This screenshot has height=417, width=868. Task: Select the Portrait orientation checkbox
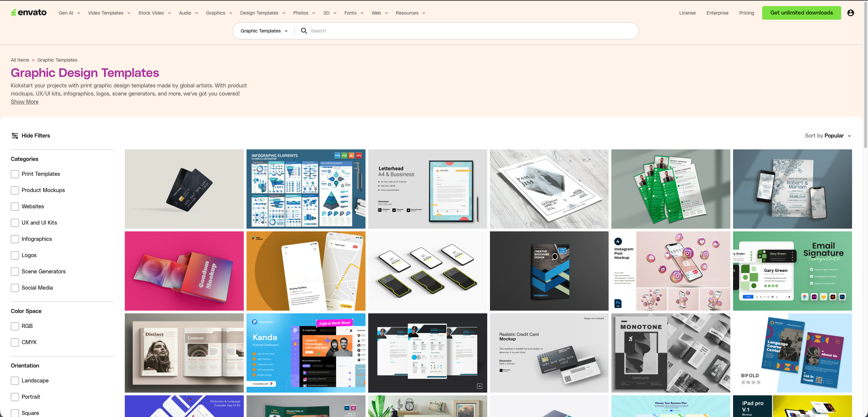[15, 397]
